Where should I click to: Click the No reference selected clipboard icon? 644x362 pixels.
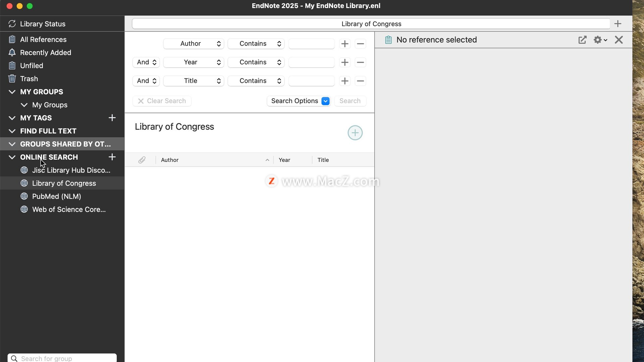pyautogui.click(x=388, y=40)
